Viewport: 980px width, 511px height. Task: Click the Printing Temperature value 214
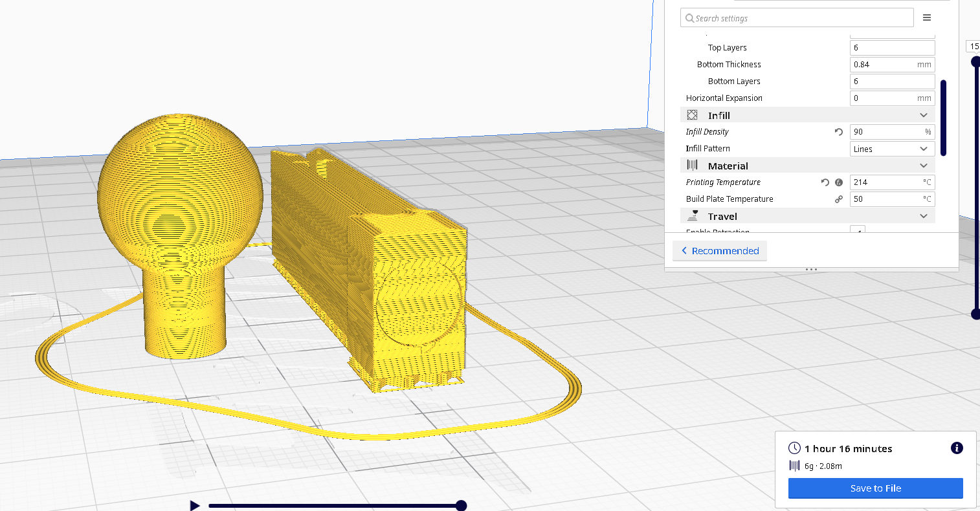(892, 182)
